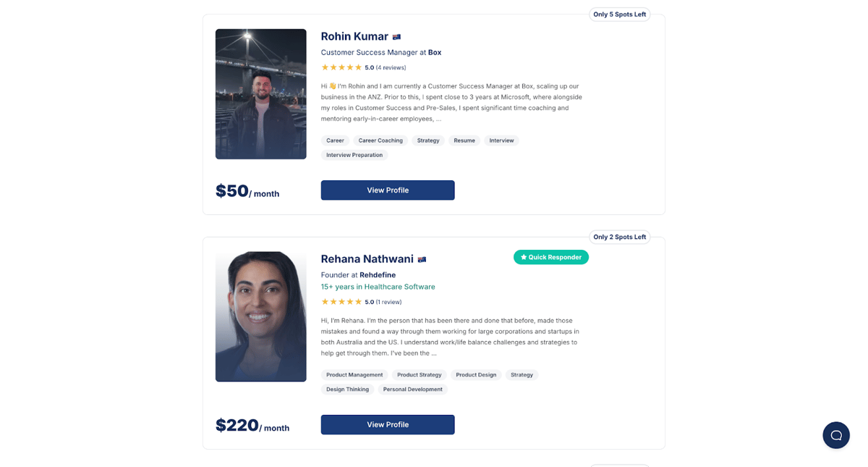
Task: Select the Interview Preparation tag
Action: [354, 154]
